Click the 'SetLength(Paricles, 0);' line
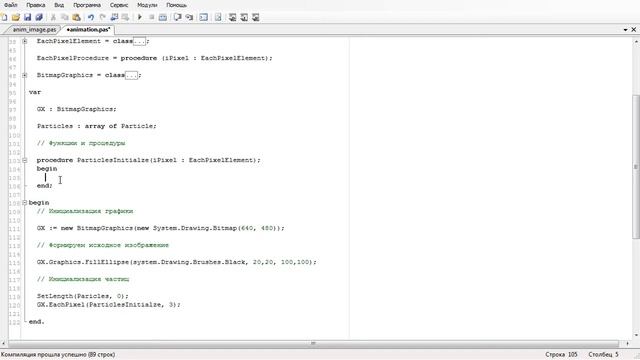Screen dimensions: 640x360 (82, 296)
